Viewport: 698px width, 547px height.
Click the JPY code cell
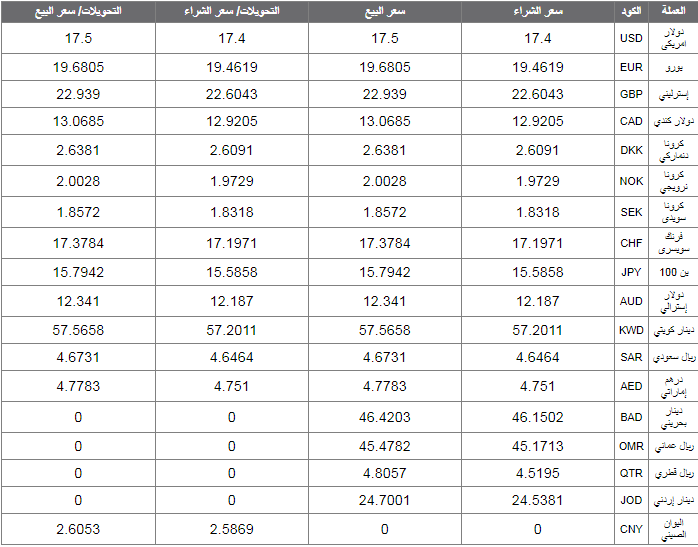click(x=631, y=272)
